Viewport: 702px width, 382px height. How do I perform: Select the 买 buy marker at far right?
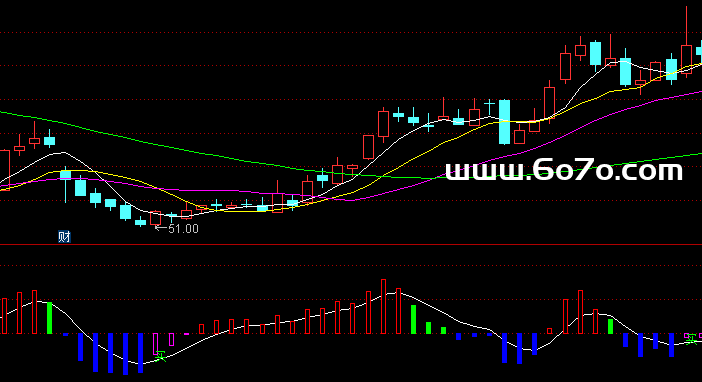click(x=692, y=339)
